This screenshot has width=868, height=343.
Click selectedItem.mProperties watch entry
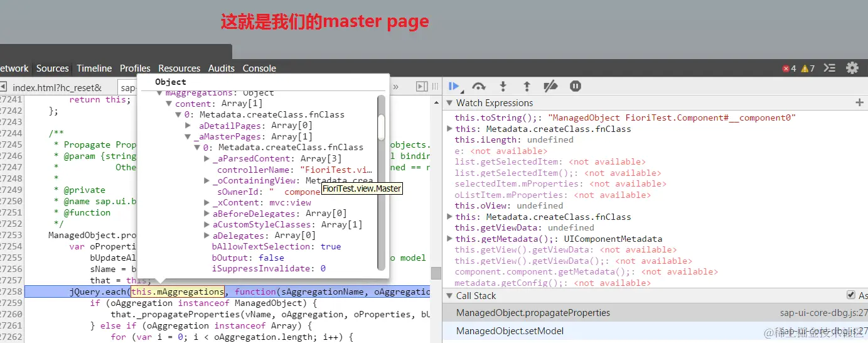[x=560, y=183]
